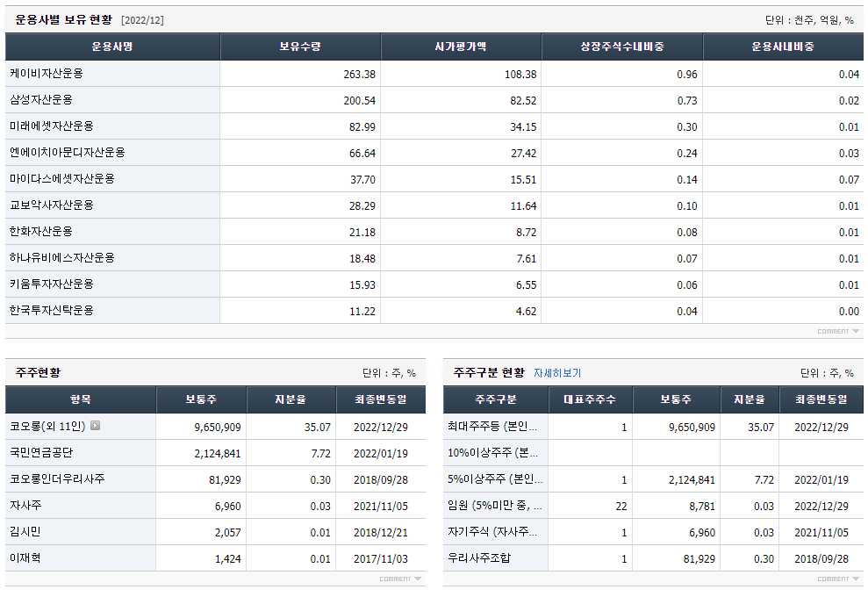Expand 코오롱(외 11인) arrow icon
The width and height of the screenshot is (868, 597).
95,425
